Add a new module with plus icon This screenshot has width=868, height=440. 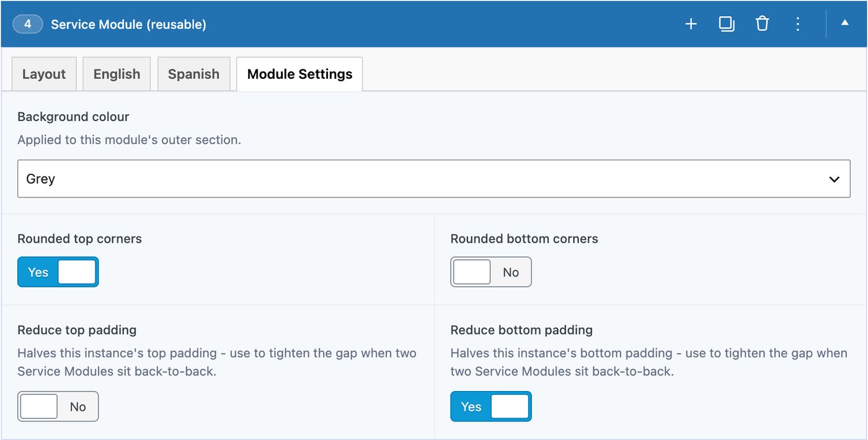(x=691, y=24)
